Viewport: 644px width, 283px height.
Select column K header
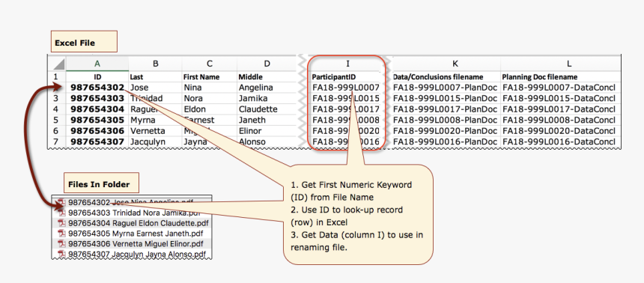click(446, 63)
